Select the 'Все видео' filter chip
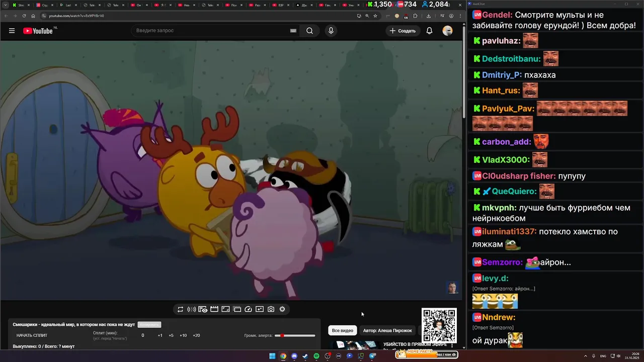The width and height of the screenshot is (644, 362). [x=343, y=330]
